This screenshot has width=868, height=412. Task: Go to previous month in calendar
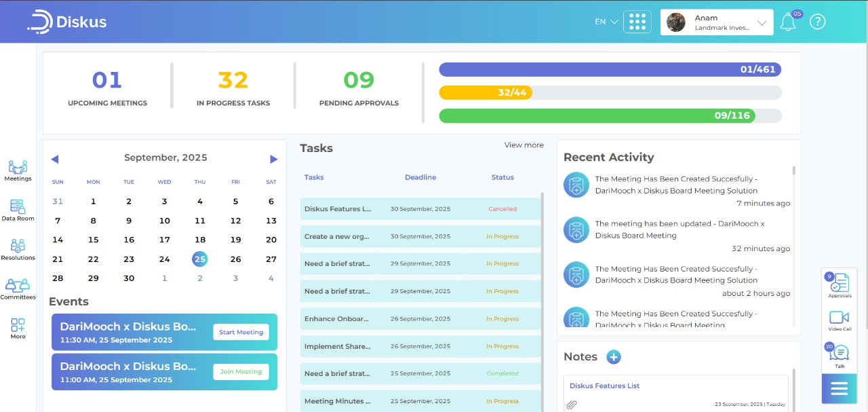(55, 160)
